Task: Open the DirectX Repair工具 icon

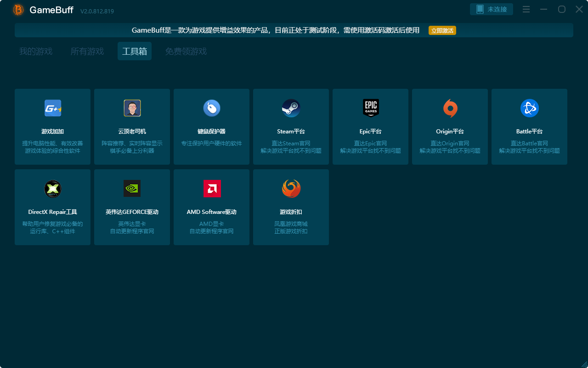Action: (52, 189)
